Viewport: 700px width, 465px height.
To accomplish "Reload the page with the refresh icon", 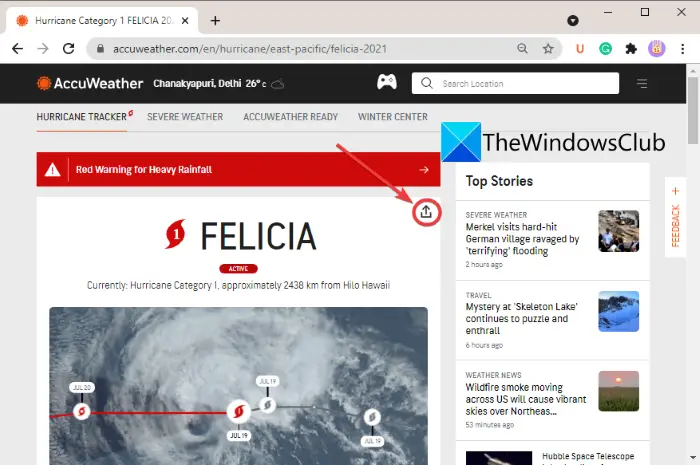I will [x=68, y=48].
